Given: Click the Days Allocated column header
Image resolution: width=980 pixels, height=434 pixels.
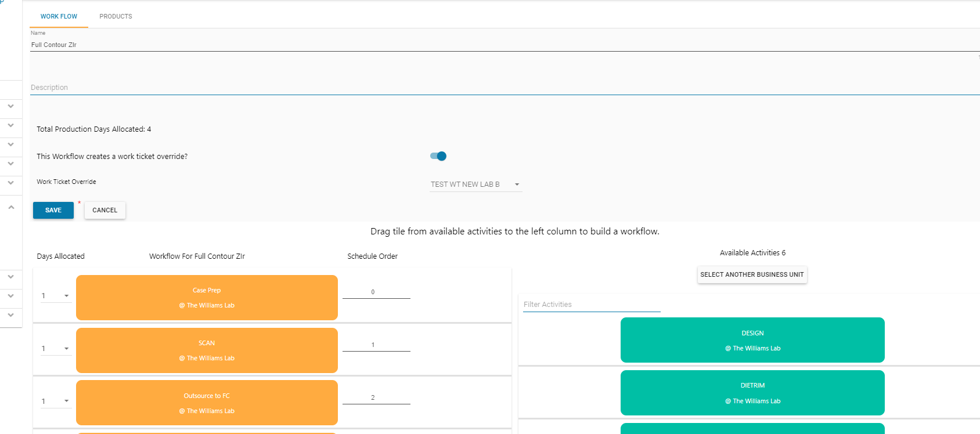Looking at the screenshot, I should [61, 256].
